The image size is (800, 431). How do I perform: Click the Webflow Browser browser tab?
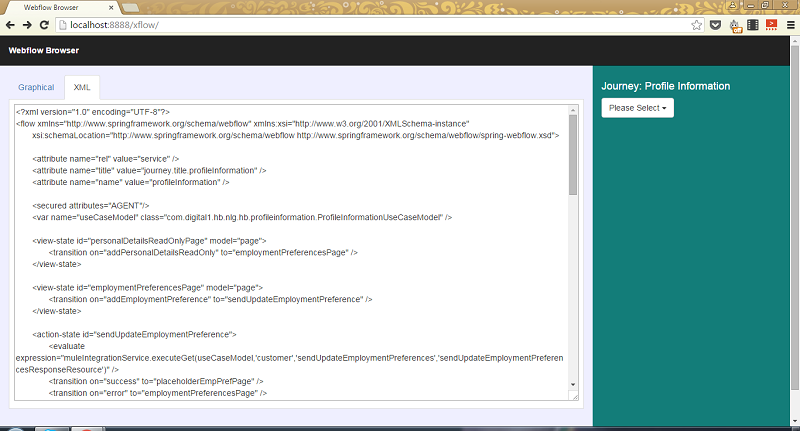click(55, 7)
